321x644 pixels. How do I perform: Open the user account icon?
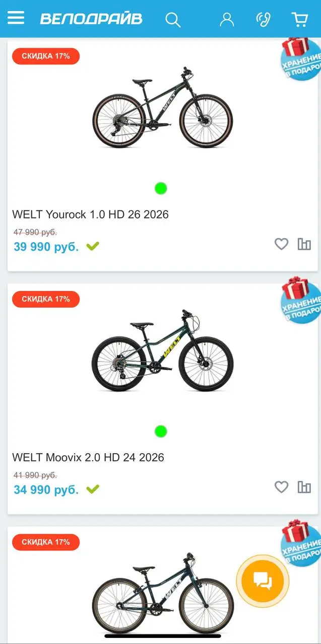227,19
